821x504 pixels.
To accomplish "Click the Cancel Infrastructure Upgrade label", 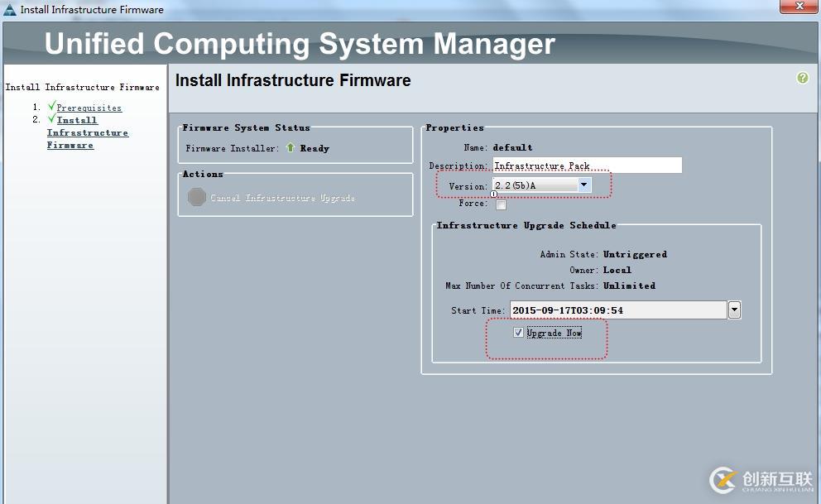I will (283, 198).
